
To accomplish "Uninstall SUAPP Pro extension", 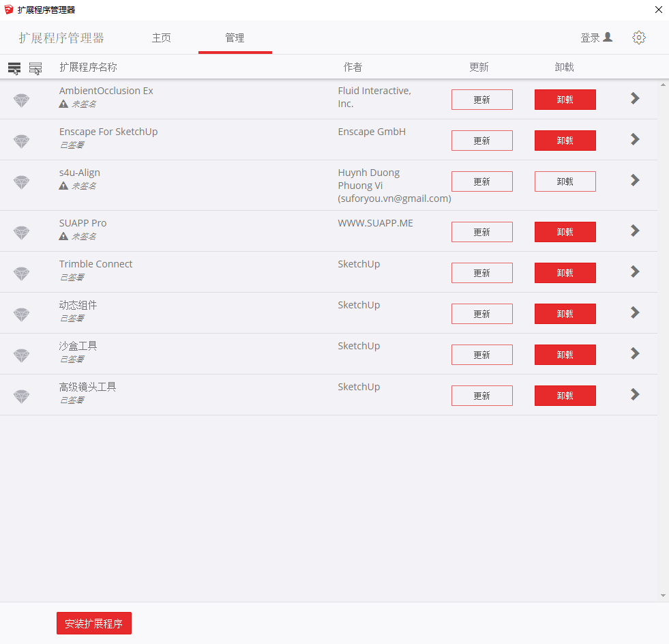I will pyautogui.click(x=565, y=232).
